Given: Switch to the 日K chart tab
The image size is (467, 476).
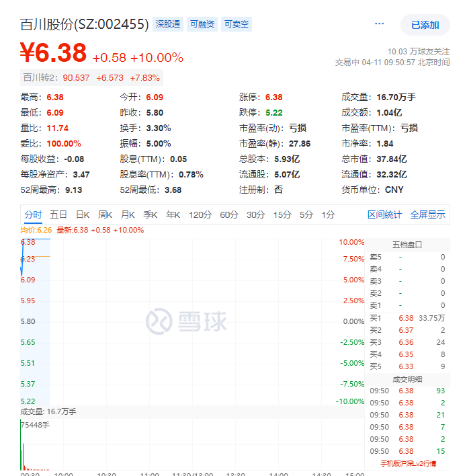Looking at the screenshot, I should 83,215.
